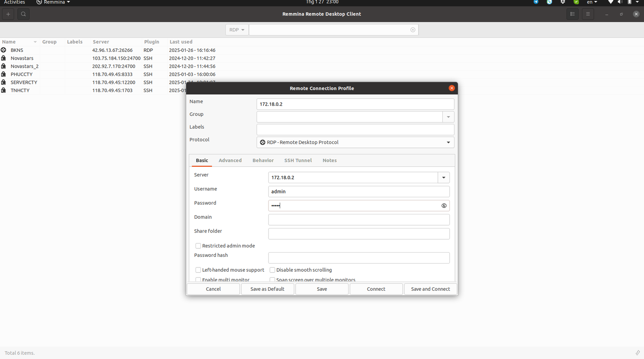Click the lock icon beside SERVERCTY
This screenshot has height=359, width=644.
4,82
